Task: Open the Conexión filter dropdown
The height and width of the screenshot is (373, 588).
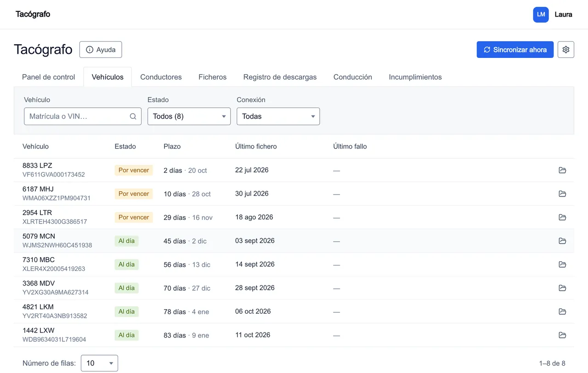Action: [x=278, y=116]
